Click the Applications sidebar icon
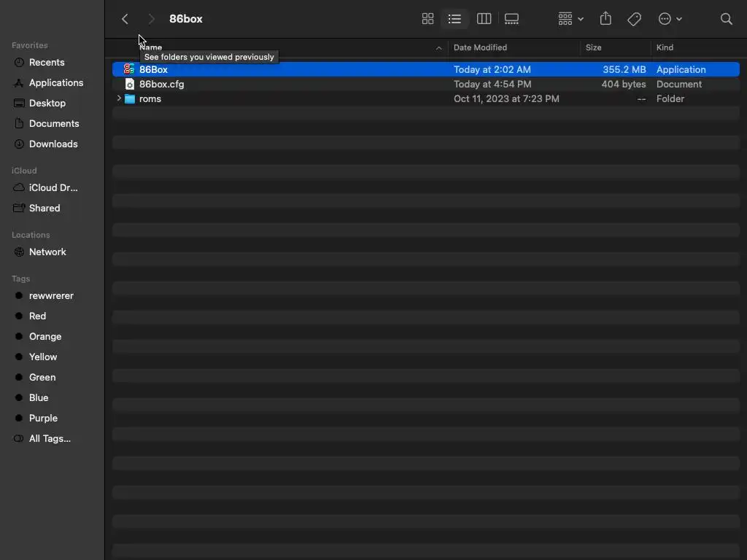The image size is (747, 560). click(x=19, y=83)
